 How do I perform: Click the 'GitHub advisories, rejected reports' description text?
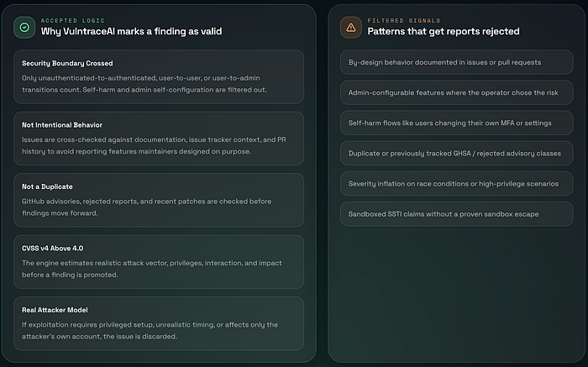point(147,207)
